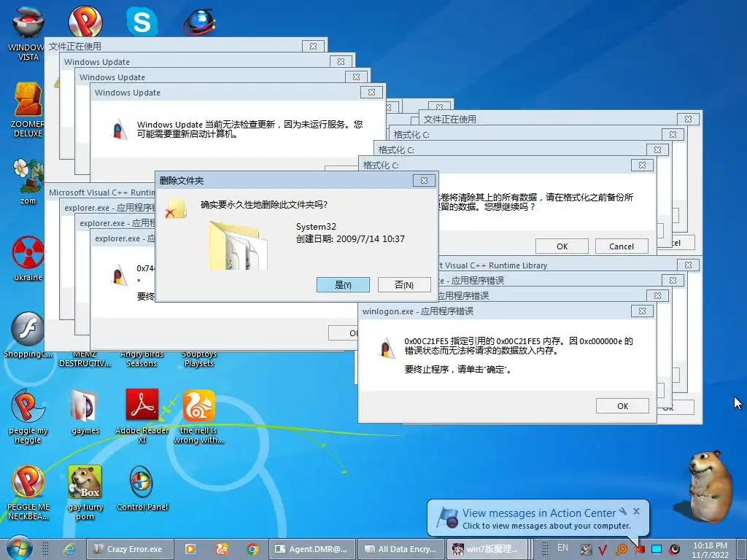Click the Angry Birds Seasons icon label
Image resolution: width=747 pixels, height=560 pixels.
(x=142, y=359)
